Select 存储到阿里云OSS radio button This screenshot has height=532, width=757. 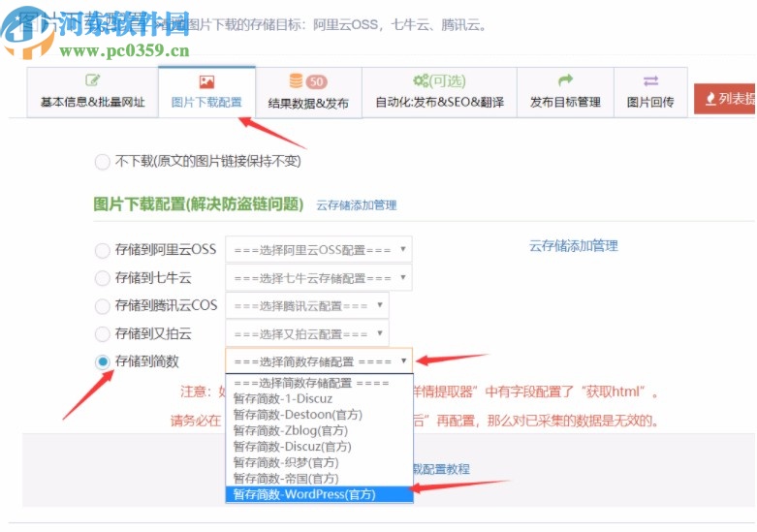click(103, 251)
